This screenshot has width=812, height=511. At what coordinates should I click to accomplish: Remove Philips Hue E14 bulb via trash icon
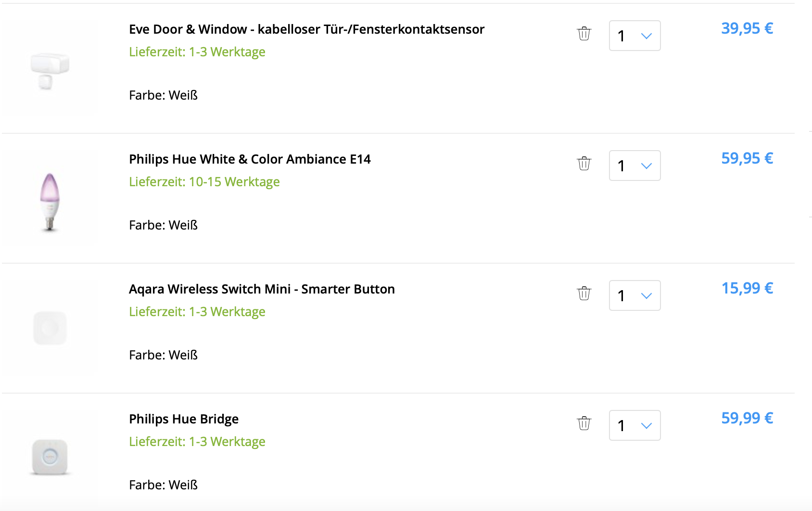click(584, 164)
